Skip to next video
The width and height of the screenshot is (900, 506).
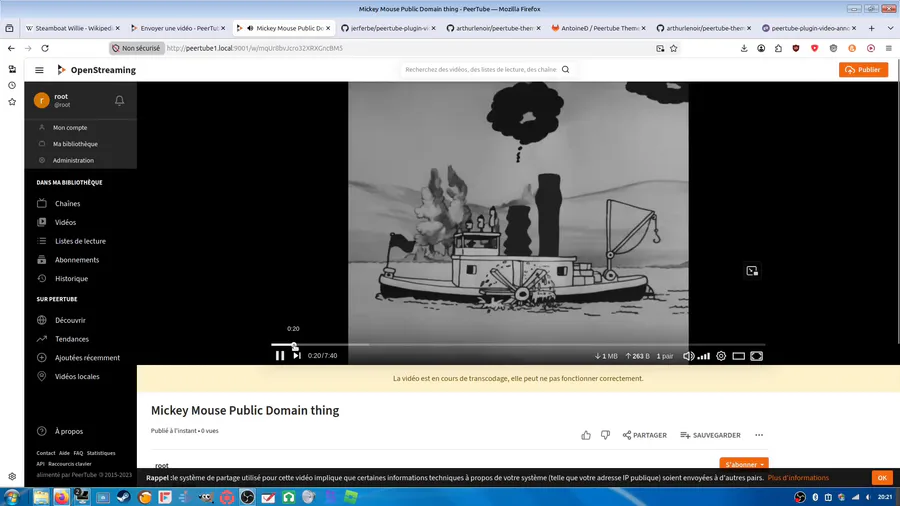tap(297, 356)
